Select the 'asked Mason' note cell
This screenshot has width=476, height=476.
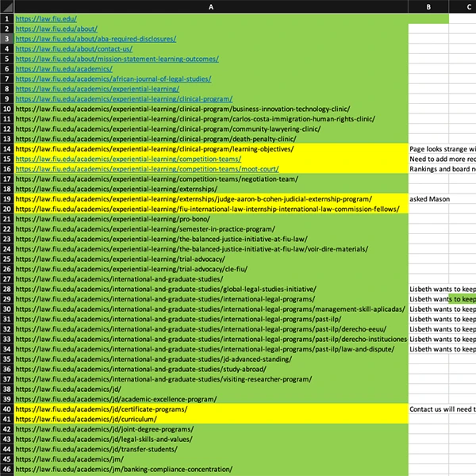coord(429,199)
